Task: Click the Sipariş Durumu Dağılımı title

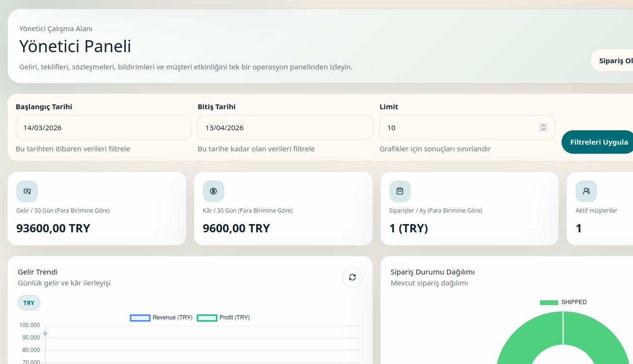Action: [x=433, y=272]
